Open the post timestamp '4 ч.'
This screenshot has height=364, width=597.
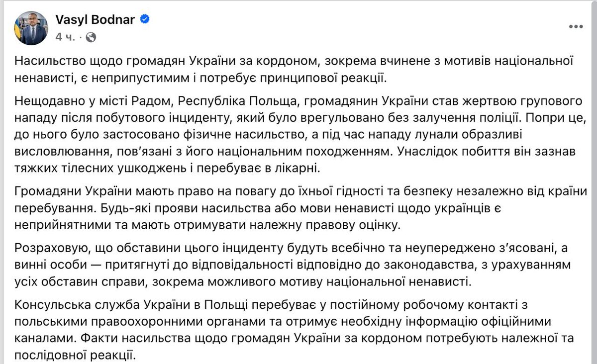(65, 37)
